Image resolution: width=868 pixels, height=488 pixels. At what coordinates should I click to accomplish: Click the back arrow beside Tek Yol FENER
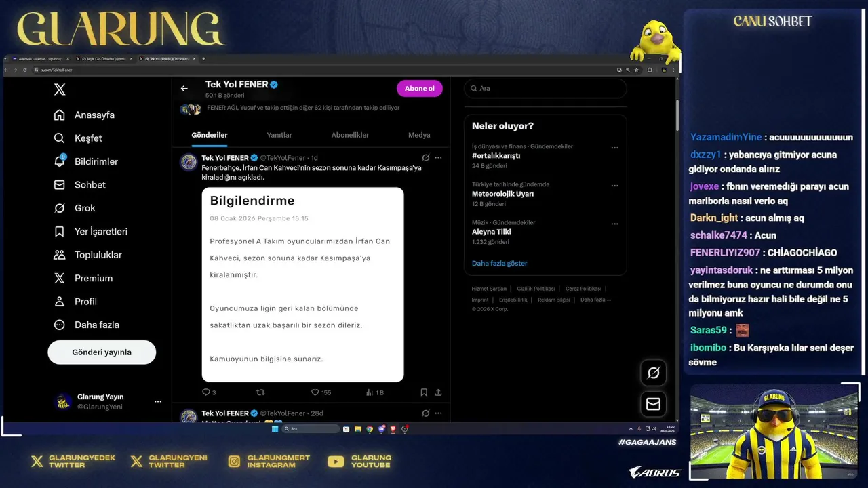coord(184,89)
